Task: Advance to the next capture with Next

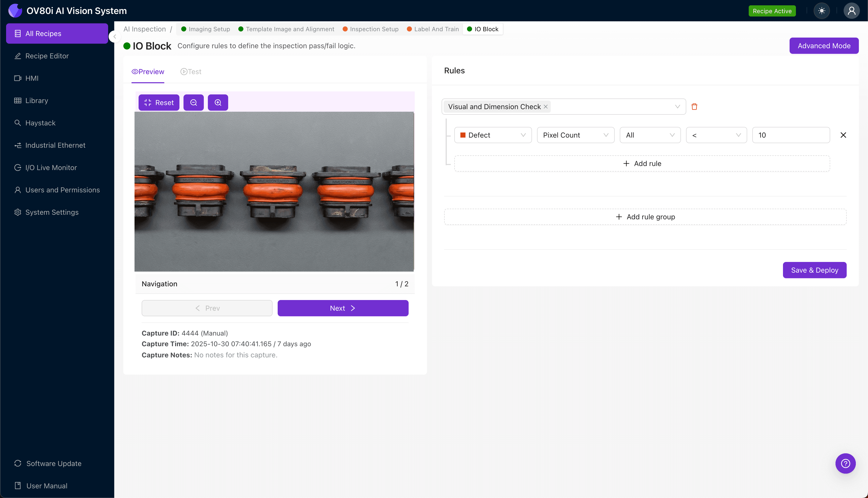Action: click(x=343, y=308)
